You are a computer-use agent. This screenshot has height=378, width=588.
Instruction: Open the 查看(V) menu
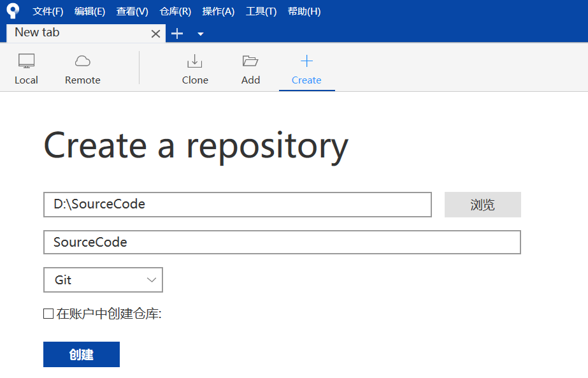tap(132, 11)
